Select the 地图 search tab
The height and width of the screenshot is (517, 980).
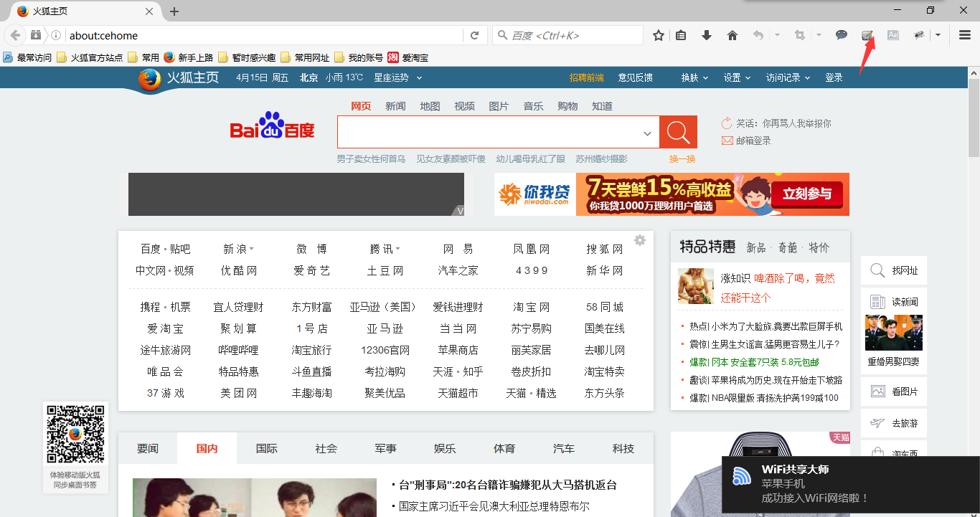click(430, 106)
